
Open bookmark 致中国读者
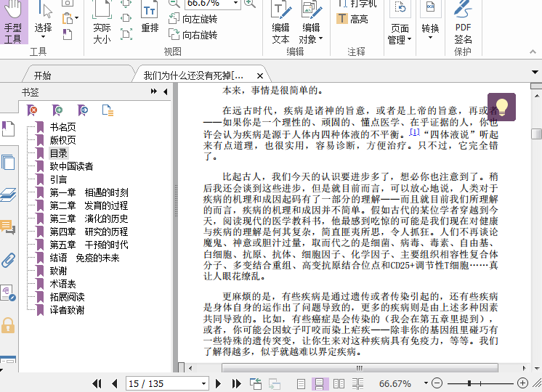click(x=71, y=166)
